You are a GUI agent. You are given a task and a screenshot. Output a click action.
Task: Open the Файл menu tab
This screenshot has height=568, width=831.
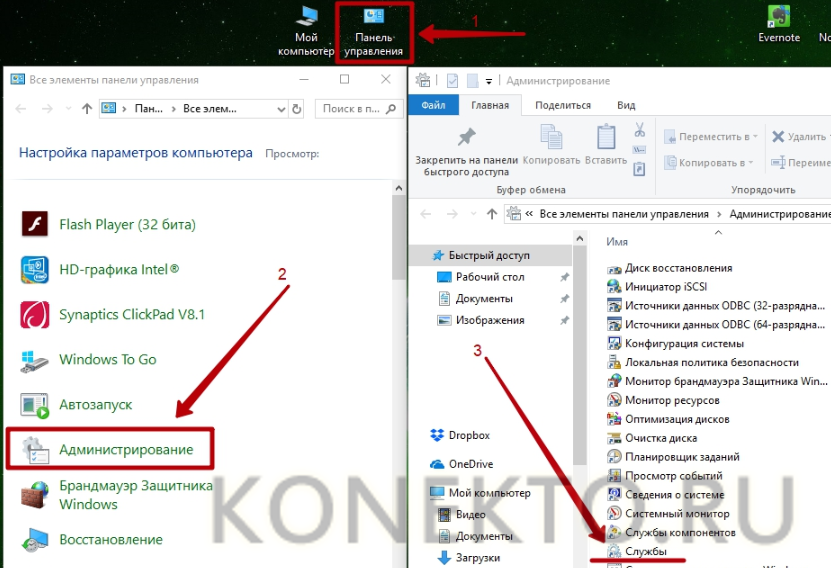pyautogui.click(x=433, y=105)
